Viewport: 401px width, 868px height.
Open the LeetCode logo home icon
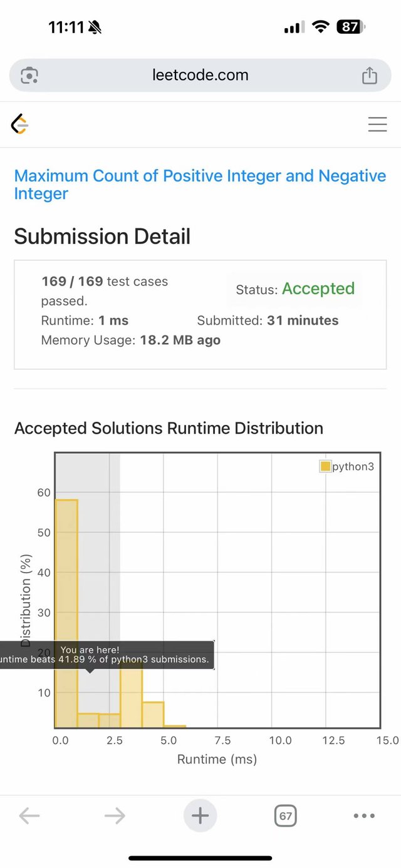20,125
